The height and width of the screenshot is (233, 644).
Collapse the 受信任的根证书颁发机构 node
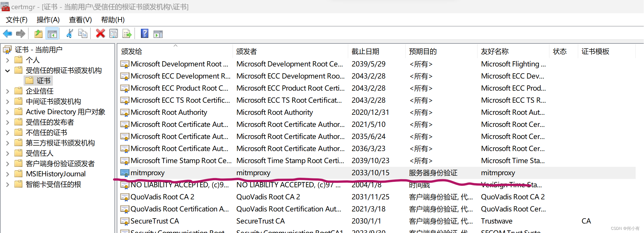[x=8, y=70]
